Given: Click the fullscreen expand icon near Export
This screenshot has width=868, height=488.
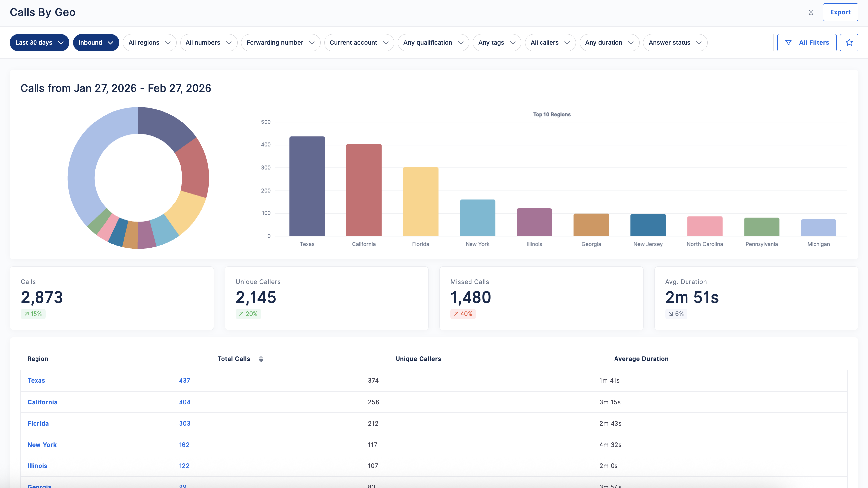Looking at the screenshot, I should click(x=811, y=13).
